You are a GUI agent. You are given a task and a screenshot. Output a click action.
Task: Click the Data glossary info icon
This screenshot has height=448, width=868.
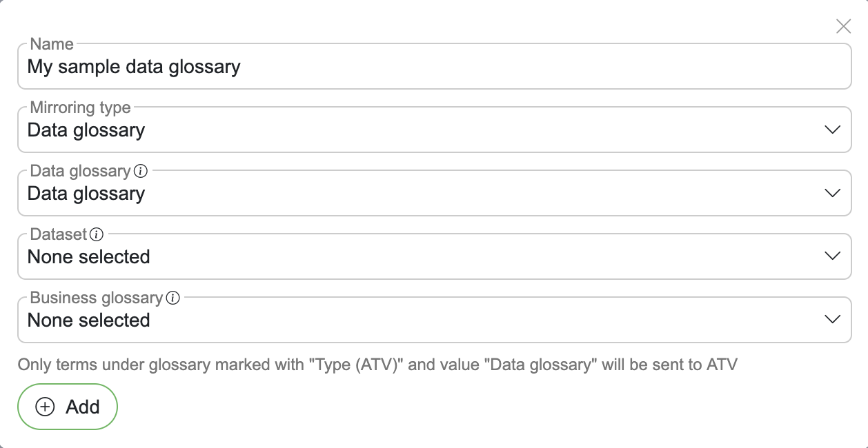click(141, 170)
